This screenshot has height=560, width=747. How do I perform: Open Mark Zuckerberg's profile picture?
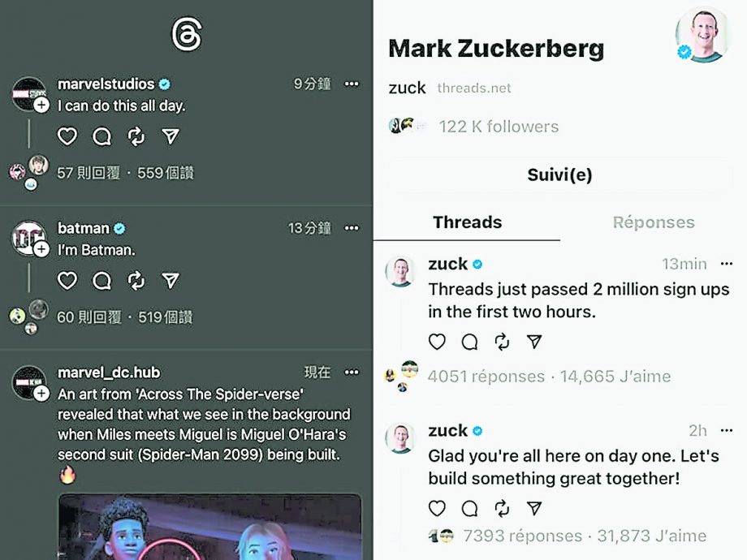[703, 35]
